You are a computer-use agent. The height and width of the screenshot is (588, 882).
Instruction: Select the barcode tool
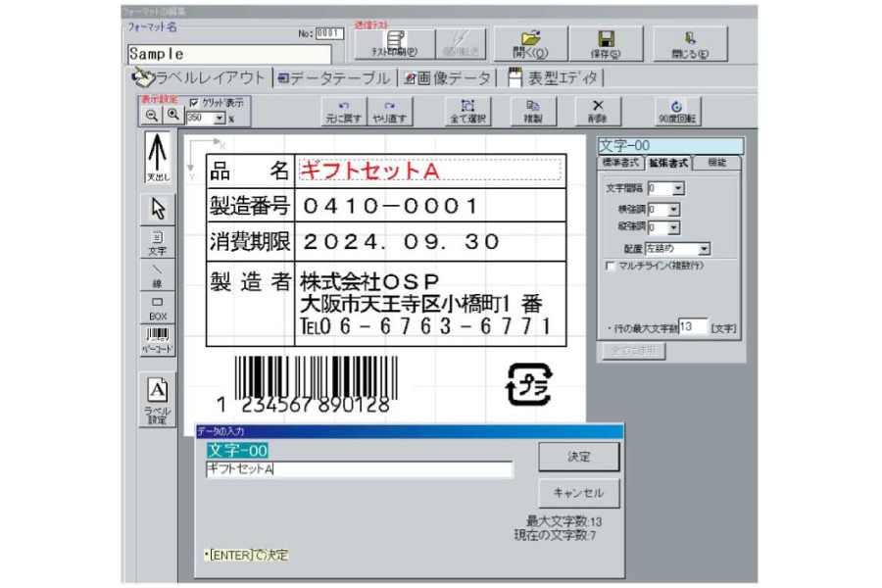[x=158, y=340]
